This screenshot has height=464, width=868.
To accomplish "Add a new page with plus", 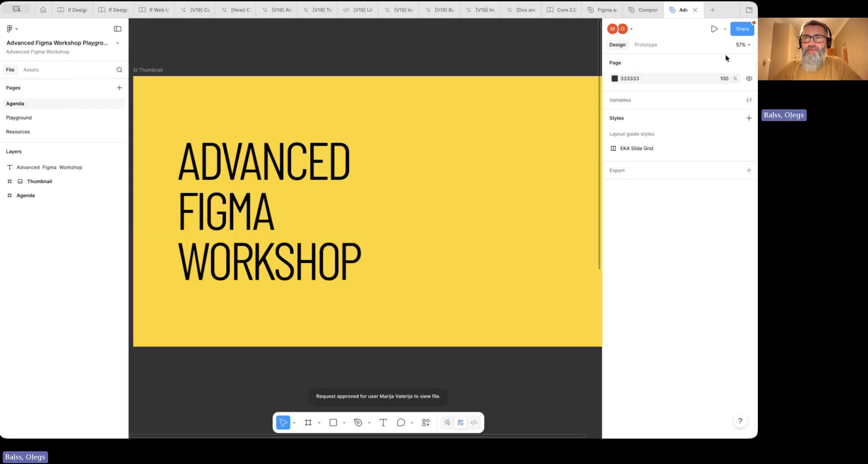I will pos(119,88).
